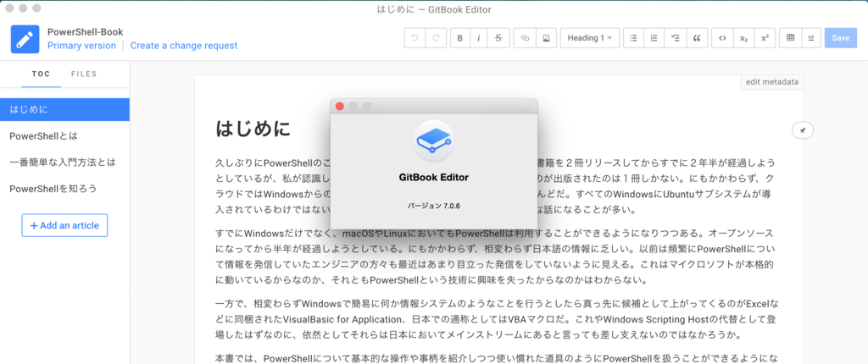This screenshot has width=868, height=364.
Task: Apply superscript formatting
Action: coord(765,38)
